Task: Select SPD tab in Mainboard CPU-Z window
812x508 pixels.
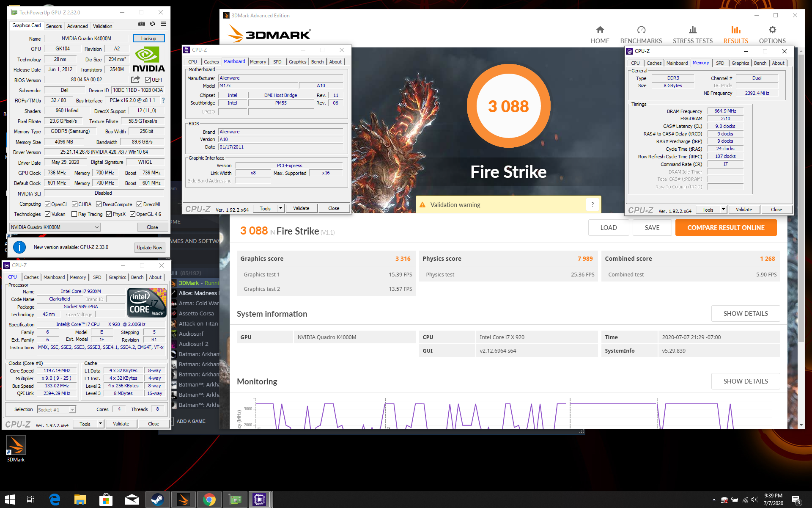Action: tap(277, 62)
